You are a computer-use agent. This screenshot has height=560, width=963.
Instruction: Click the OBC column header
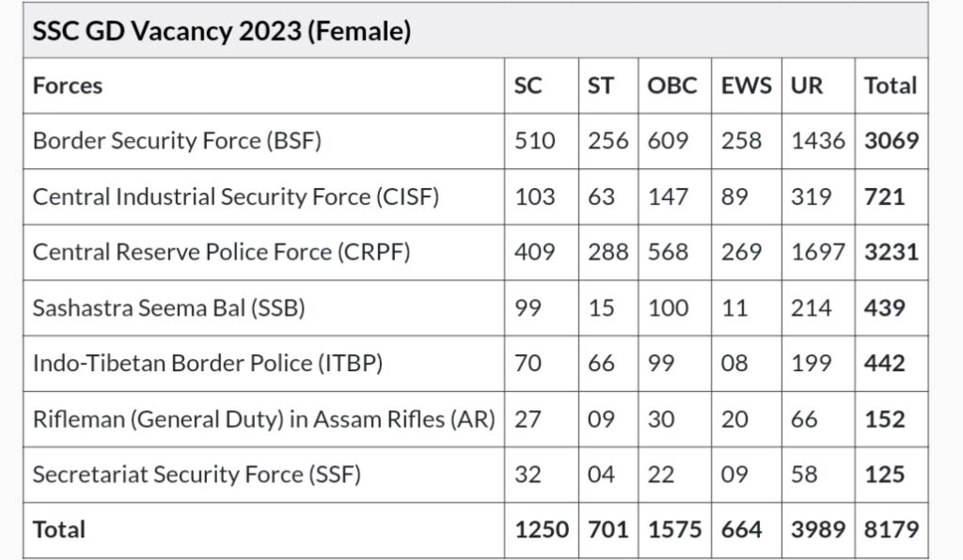[x=671, y=86]
